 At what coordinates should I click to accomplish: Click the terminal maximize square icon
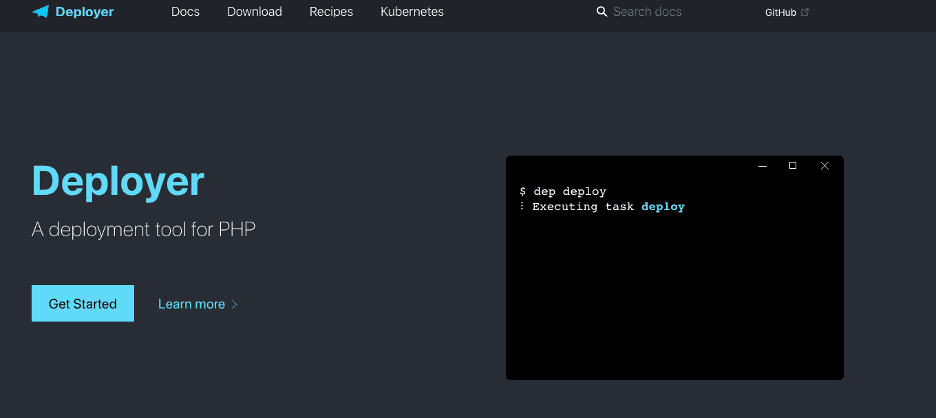click(x=793, y=166)
